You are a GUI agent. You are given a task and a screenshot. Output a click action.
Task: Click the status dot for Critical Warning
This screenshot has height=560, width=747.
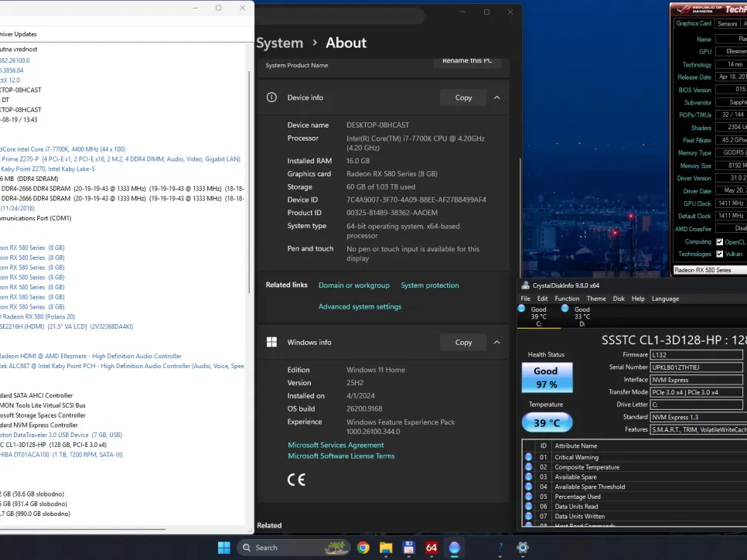pyautogui.click(x=528, y=456)
